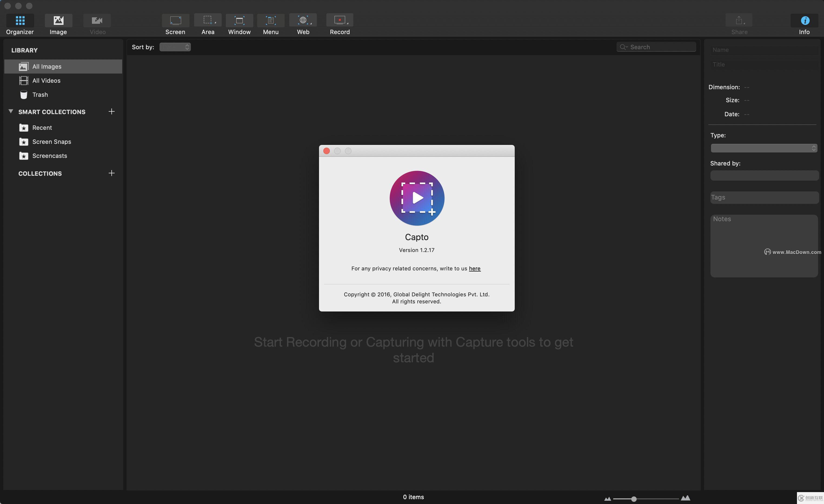
Task: Click the Window capture icon
Action: click(x=239, y=20)
